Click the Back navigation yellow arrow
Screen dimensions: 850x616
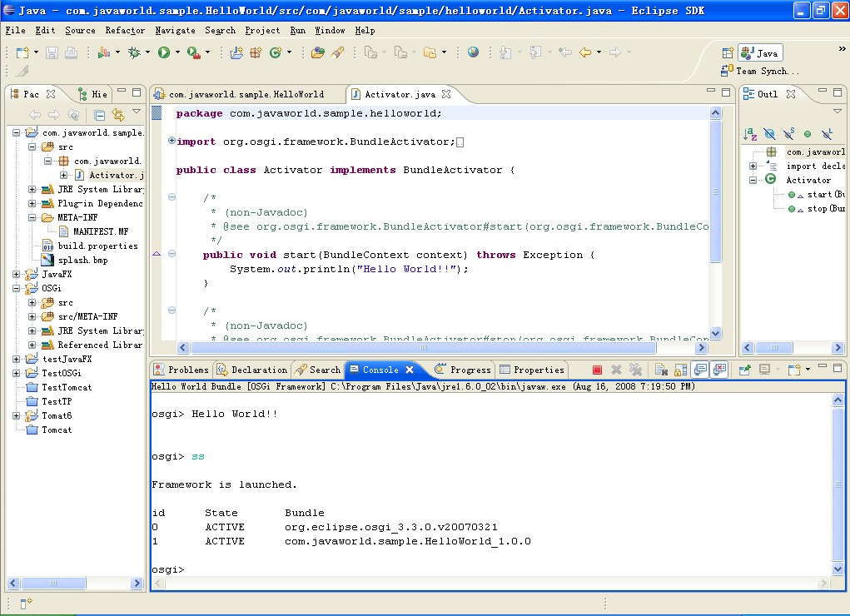click(x=585, y=52)
